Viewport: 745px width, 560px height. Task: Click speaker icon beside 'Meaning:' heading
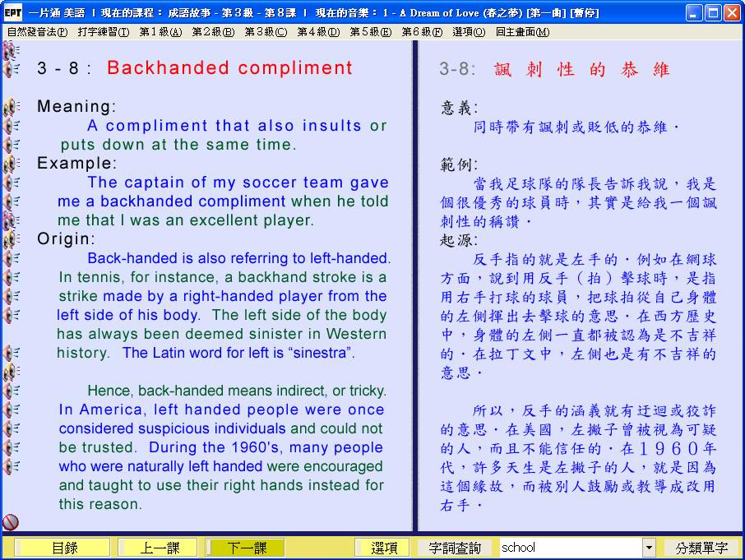tap(11, 107)
